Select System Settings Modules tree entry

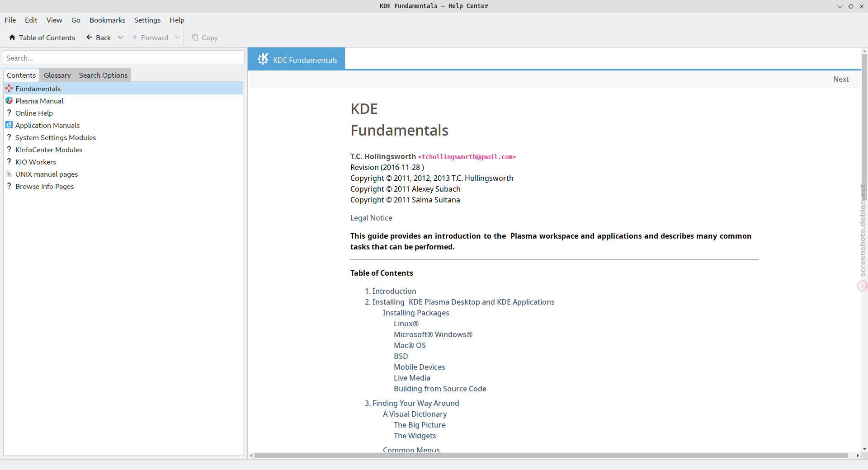coord(123,137)
